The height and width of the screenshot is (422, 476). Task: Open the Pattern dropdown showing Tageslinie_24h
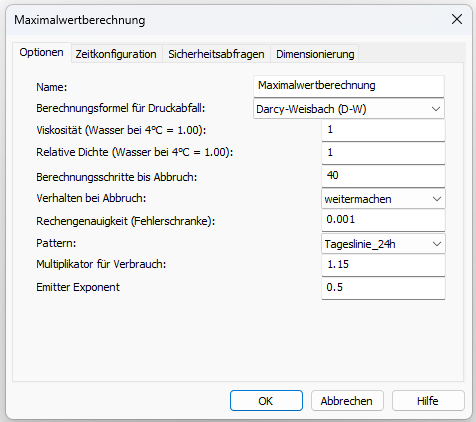click(383, 244)
